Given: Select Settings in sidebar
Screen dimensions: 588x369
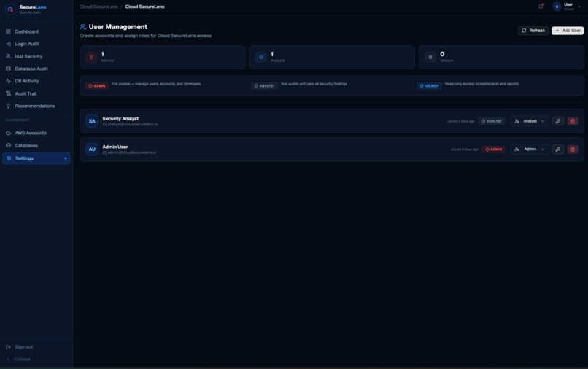Looking at the screenshot, I should pos(36,158).
